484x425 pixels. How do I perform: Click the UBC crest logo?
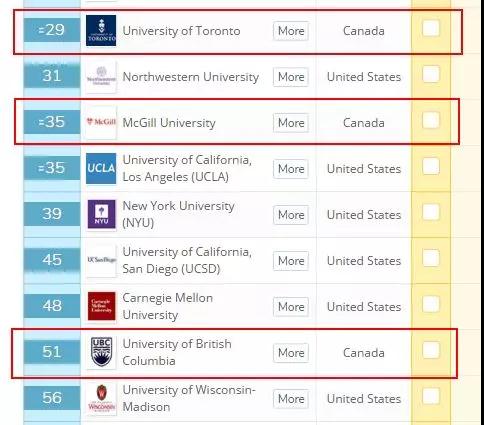pos(101,352)
